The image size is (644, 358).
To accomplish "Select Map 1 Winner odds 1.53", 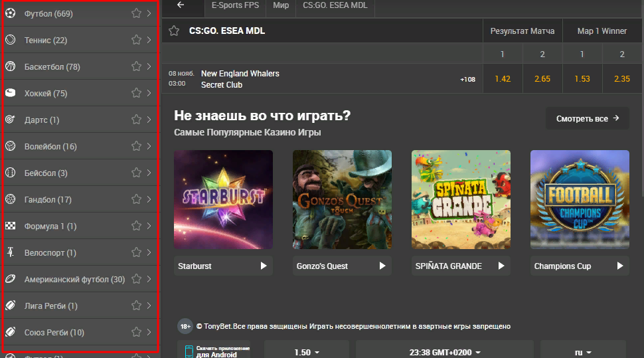I will 582,79.
